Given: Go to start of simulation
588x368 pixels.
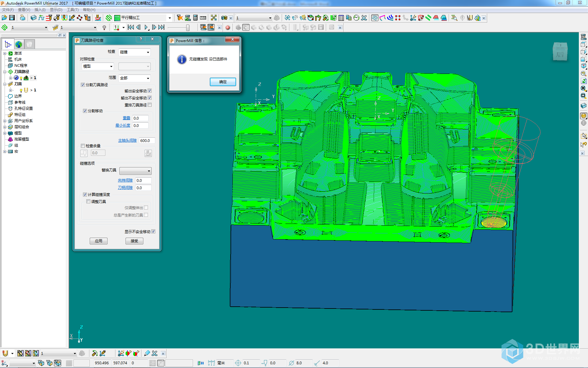Looking at the screenshot, I should (x=131, y=27).
